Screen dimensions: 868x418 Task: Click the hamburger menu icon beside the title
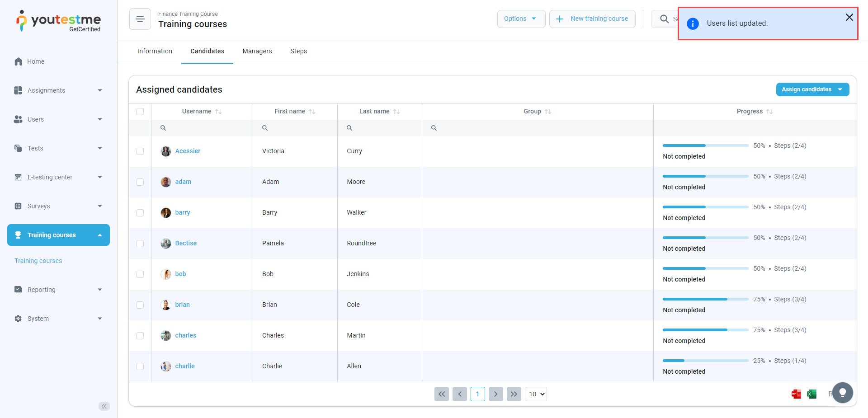[140, 19]
